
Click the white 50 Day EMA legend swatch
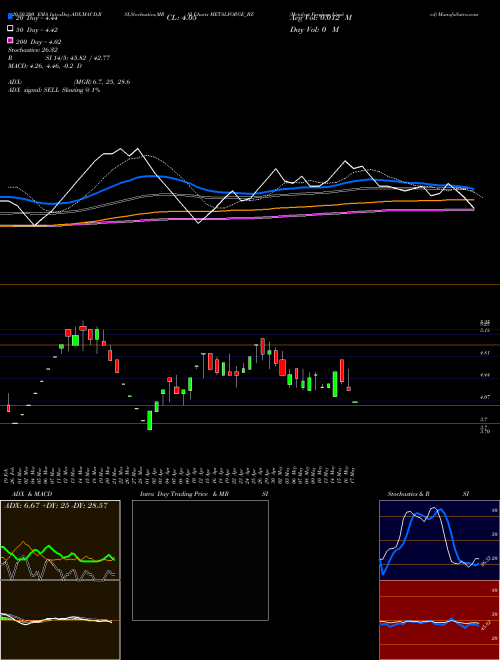(x=10, y=29)
